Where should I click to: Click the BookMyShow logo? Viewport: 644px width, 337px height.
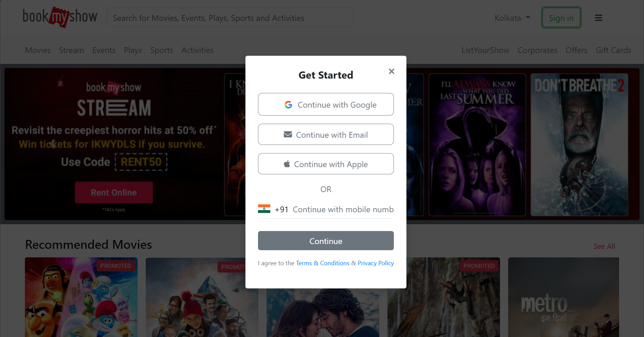pyautogui.click(x=60, y=17)
